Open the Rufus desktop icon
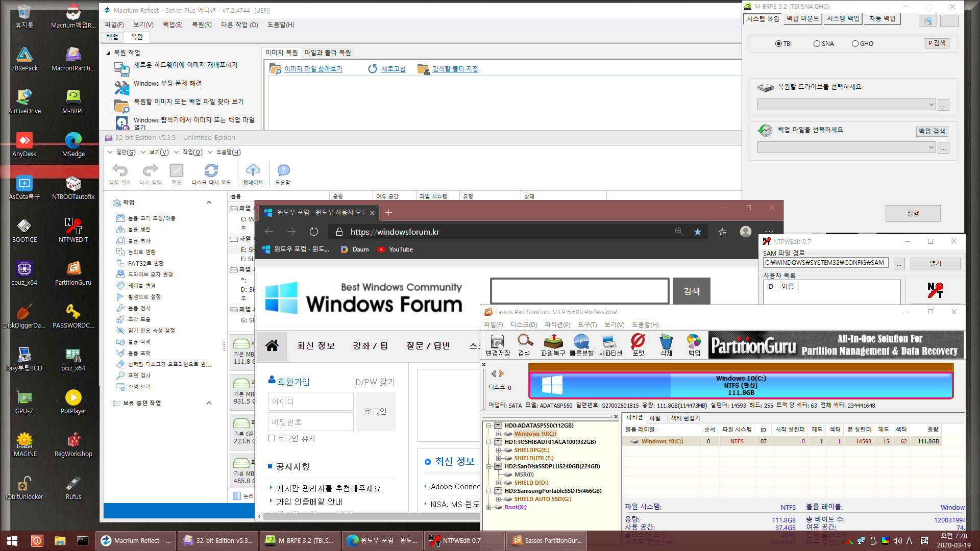980x551 pixels. tap(73, 488)
